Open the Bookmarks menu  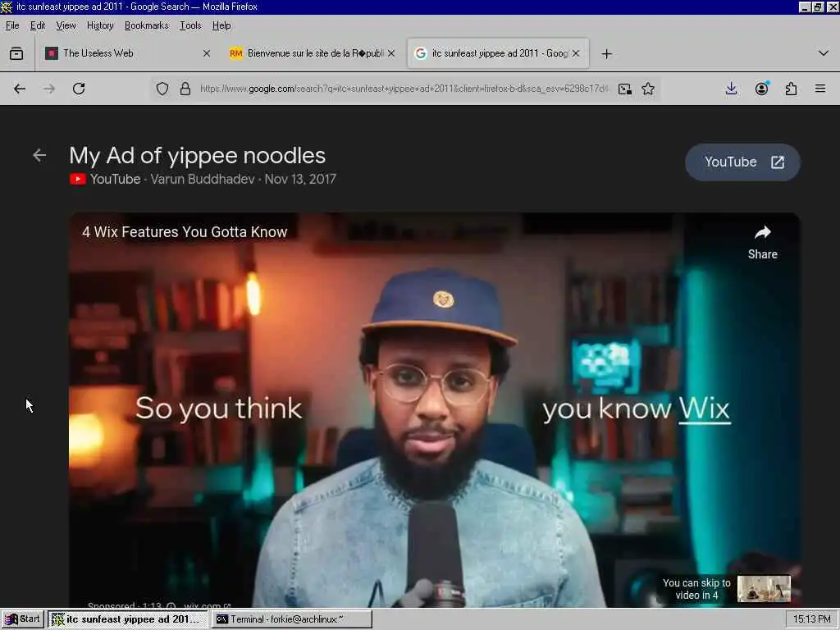click(x=146, y=25)
